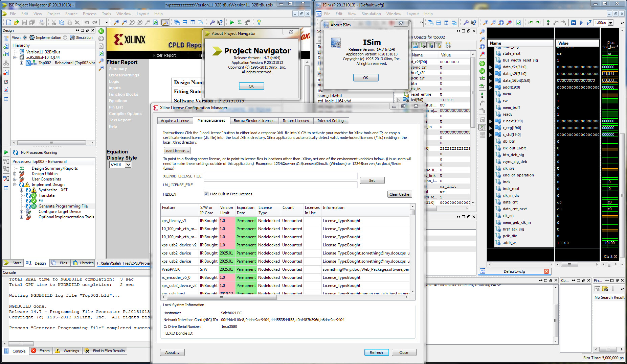Click the Restart simulation icon in ISim toolbar
Viewport: 627px width, 364px height.
click(x=573, y=23)
